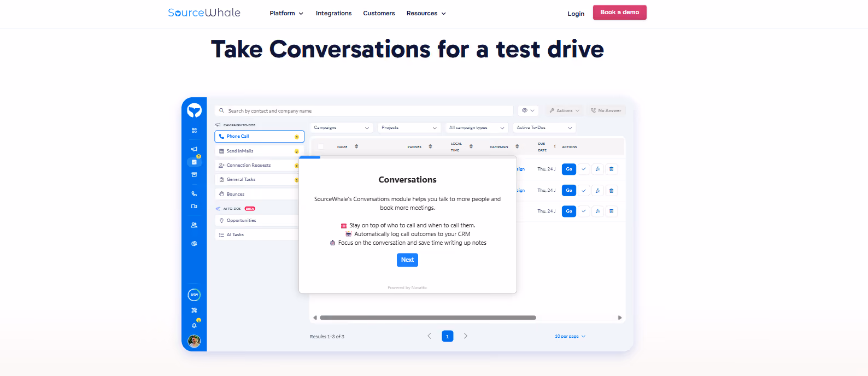Viewport: 868px width, 376px height.
Task: Expand the Resources menu in the header
Action: click(x=426, y=13)
